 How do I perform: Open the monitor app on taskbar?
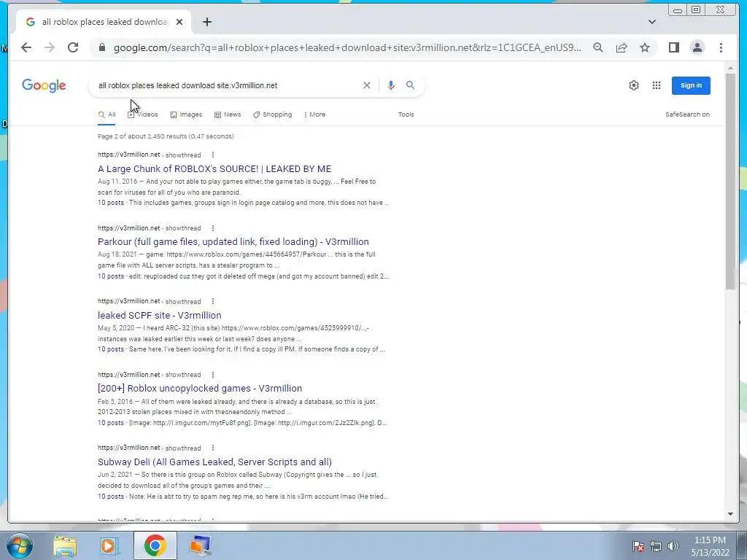[x=200, y=545]
